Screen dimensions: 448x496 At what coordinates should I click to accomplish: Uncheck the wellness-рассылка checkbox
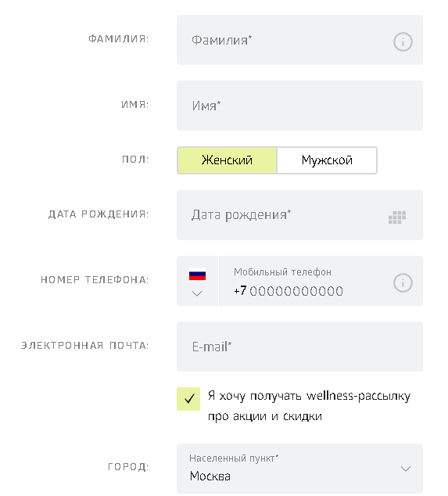coord(188,398)
